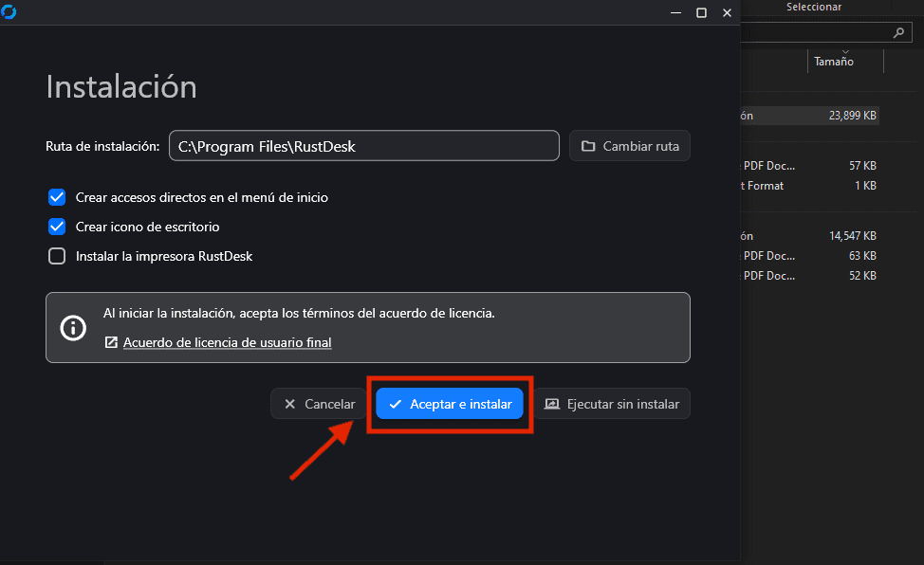This screenshot has width=924, height=565.
Task: Click the external-link icon beside license agreement
Action: click(111, 342)
